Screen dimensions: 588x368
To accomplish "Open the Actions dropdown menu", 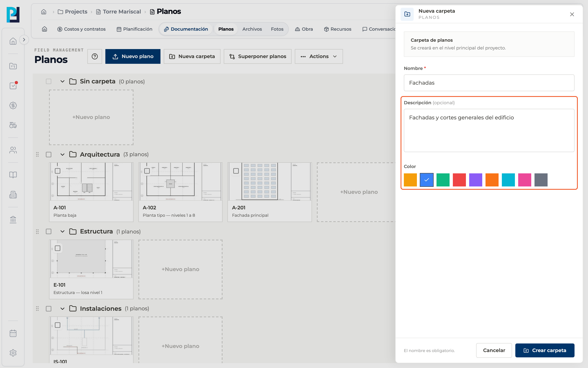I will [x=319, y=56].
